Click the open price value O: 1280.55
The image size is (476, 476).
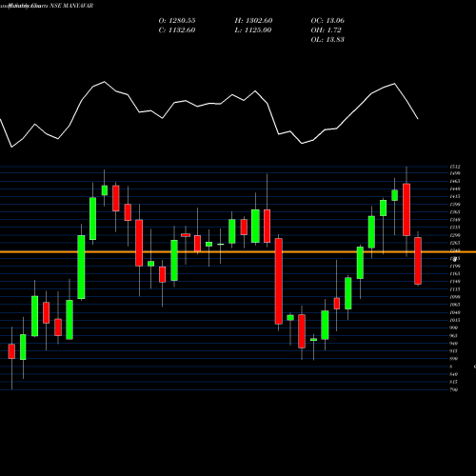[x=177, y=21]
